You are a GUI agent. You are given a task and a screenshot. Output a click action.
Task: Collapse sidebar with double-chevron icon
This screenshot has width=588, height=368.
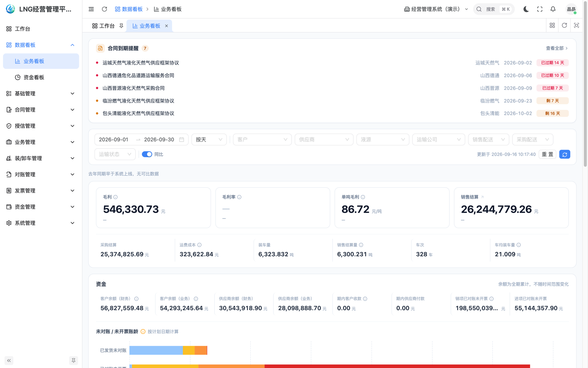tap(9, 361)
